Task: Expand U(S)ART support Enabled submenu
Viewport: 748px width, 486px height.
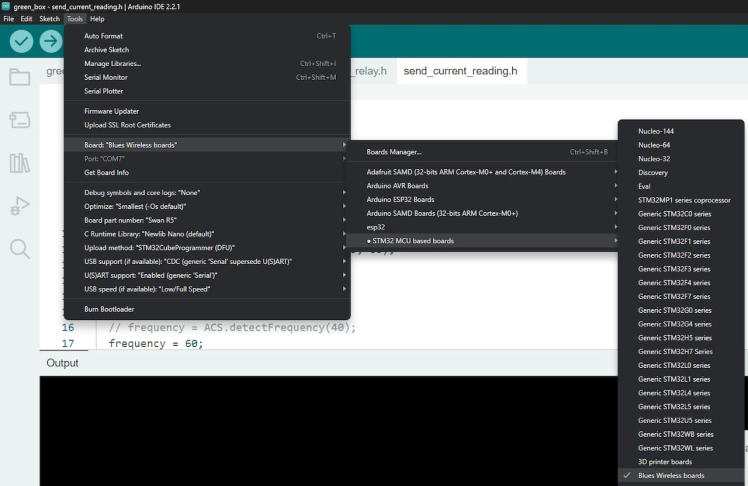Action: [207, 275]
